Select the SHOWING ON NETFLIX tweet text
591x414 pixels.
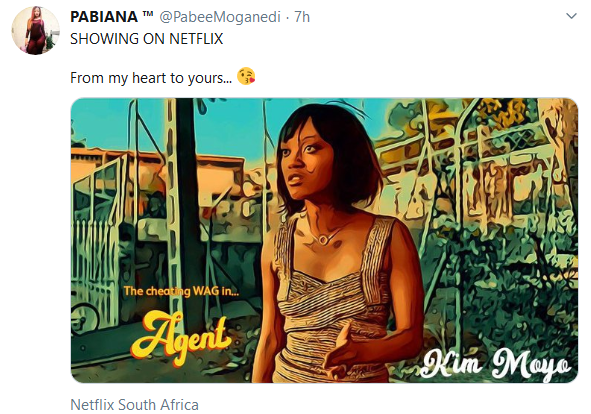point(147,39)
